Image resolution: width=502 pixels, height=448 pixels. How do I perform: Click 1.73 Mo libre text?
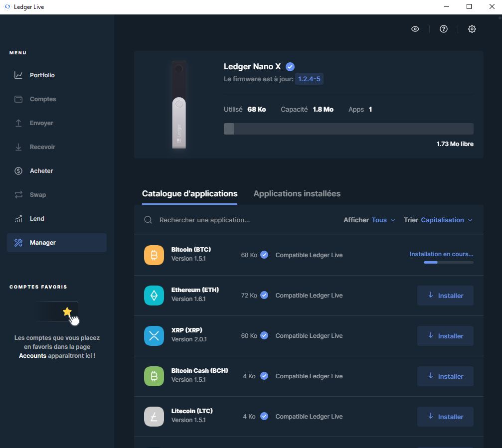pos(455,144)
